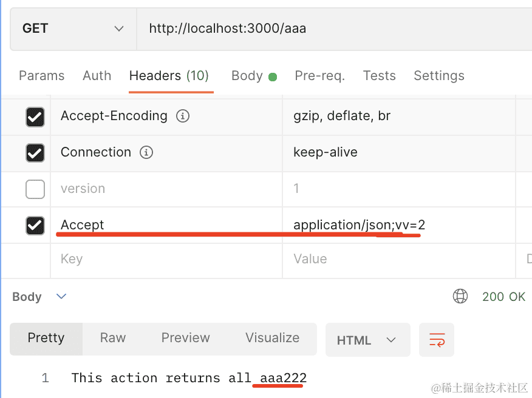Open the Auth tab

point(97,76)
